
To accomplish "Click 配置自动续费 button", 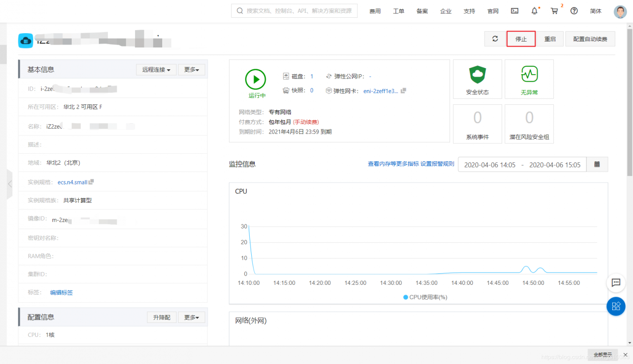I will tap(590, 39).
